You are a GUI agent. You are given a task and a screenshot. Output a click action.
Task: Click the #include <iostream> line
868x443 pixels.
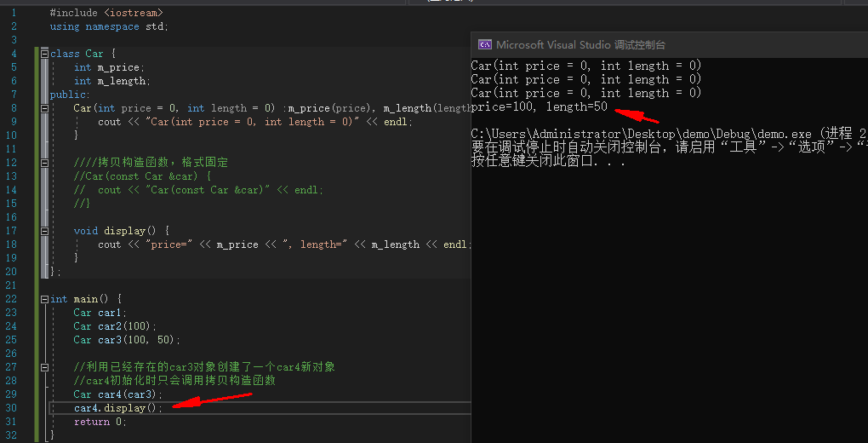coord(106,13)
